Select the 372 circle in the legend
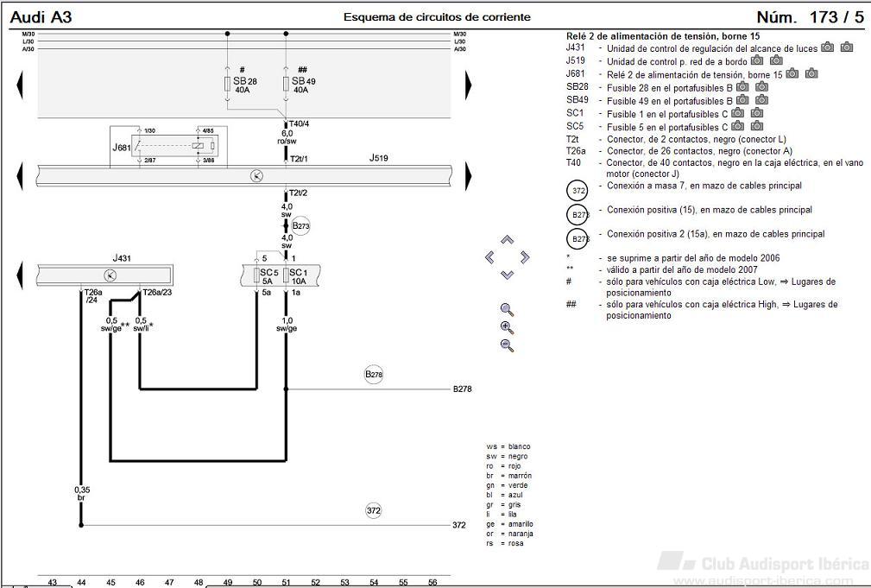This screenshot has width=871, height=588. [578, 191]
